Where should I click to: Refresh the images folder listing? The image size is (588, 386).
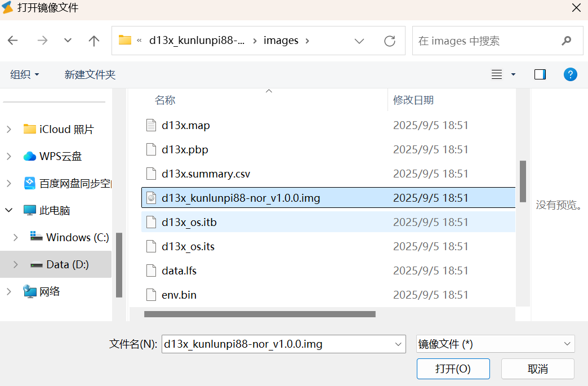[390, 41]
